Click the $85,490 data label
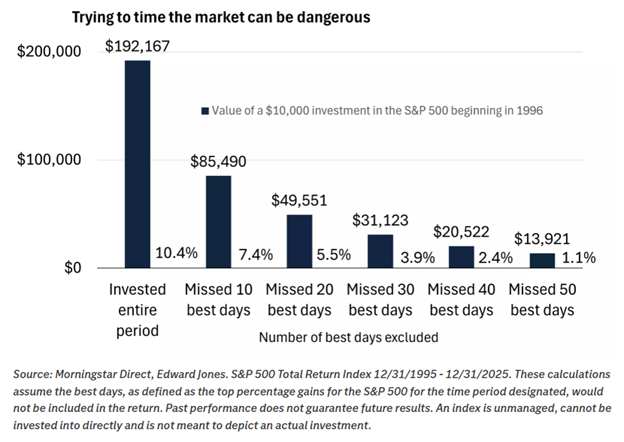This screenshot has width=624, height=442. 218,160
